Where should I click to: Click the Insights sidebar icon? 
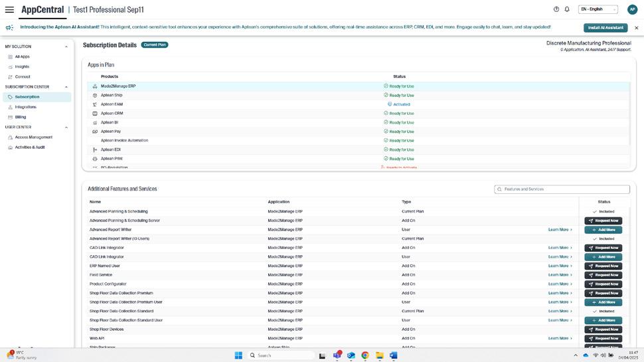pos(10,67)
